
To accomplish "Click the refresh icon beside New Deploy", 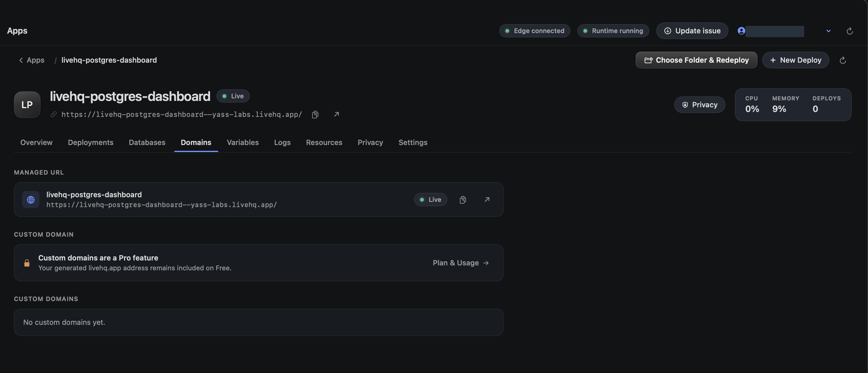I will pos(843,60).
